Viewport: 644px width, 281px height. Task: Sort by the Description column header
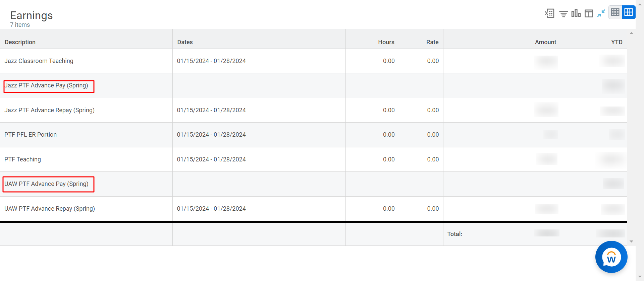pyautogui.click(x=20, y=42)
